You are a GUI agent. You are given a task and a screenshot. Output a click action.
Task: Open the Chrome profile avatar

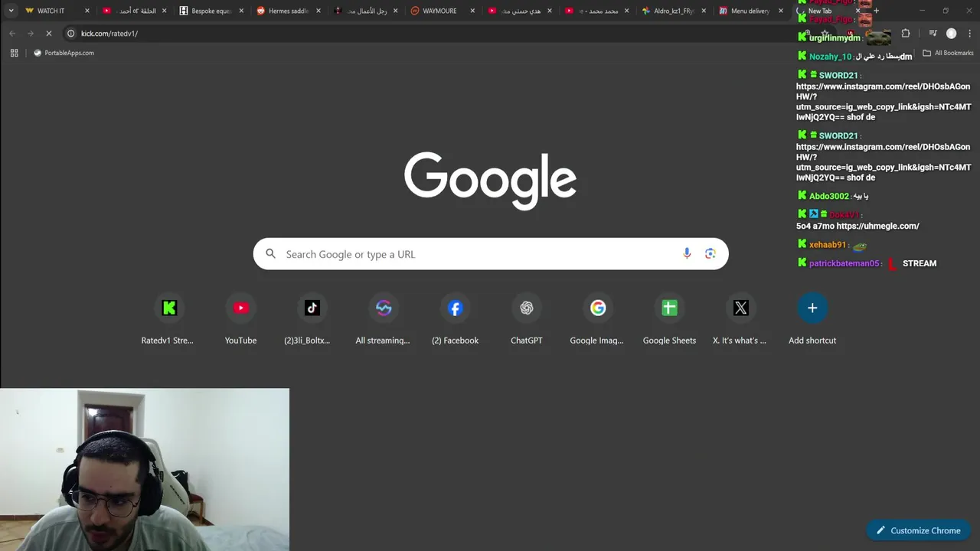951,34
